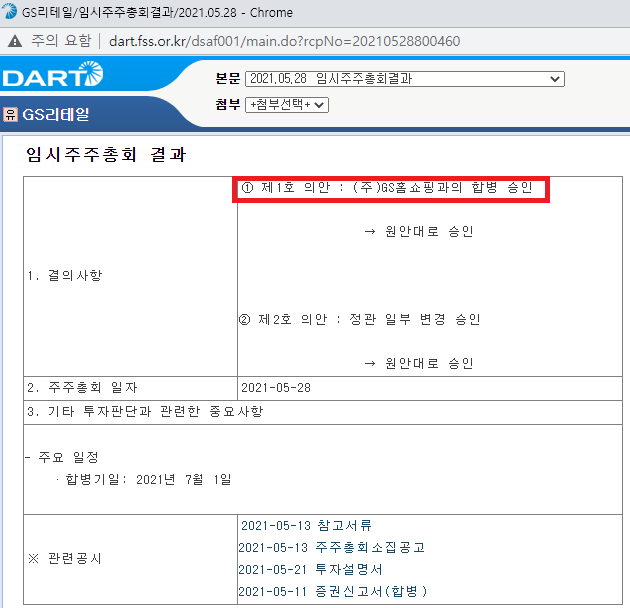
Task: Click the 유 market badge icon
Action: coord(10,114)
